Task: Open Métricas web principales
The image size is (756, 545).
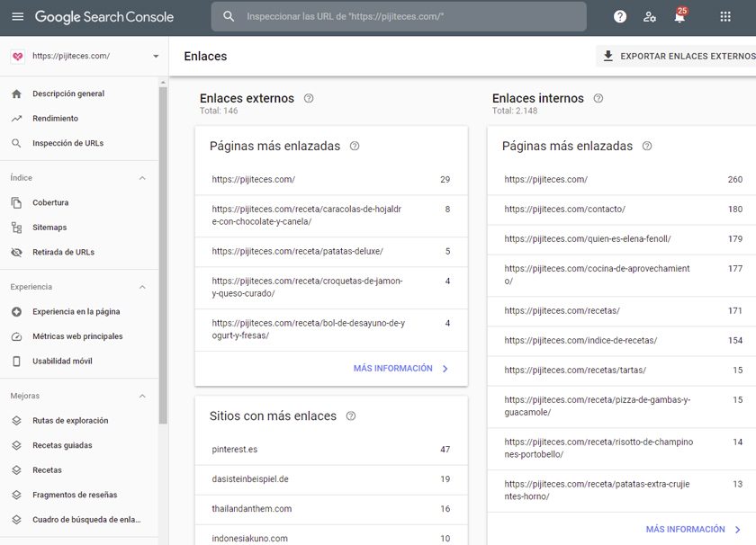Action: pyautogui.click(x=79, y=336)
